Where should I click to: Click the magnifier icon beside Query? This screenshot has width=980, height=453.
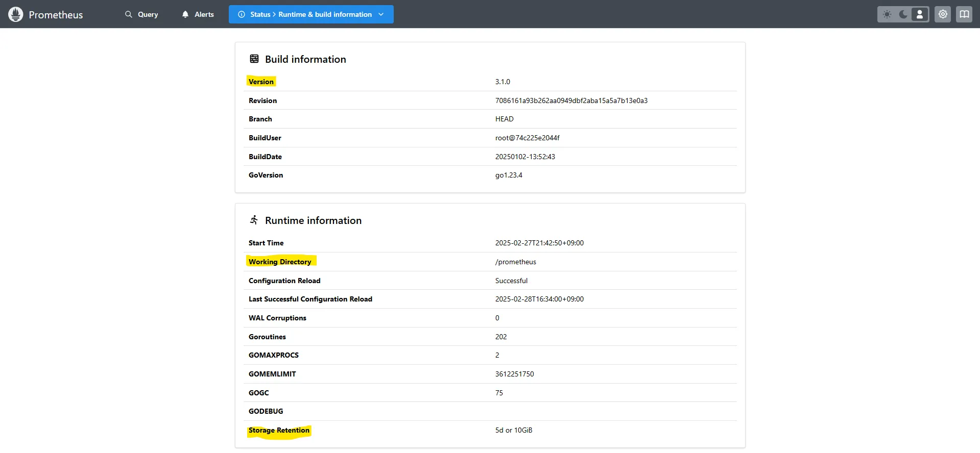pos(129,14)
